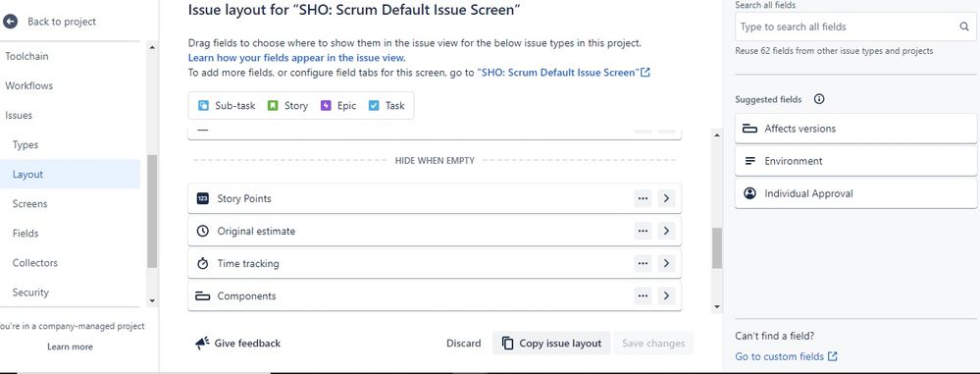Open more options for Time tracking
980x374 pixels.
tap(643, 263)
